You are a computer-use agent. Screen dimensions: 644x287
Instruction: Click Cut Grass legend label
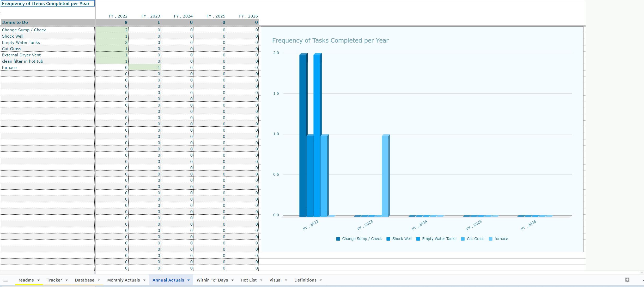tap(475, 239)
